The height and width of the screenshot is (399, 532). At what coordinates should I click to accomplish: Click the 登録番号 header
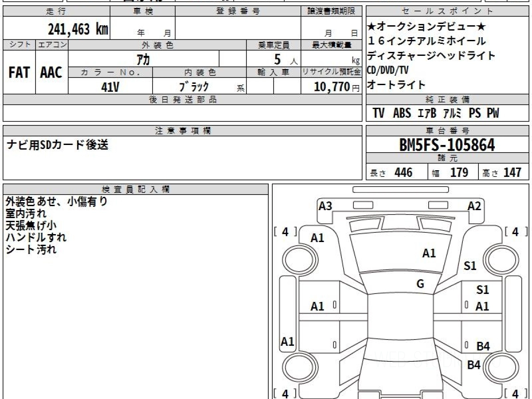pyautogui.click(x=238, y=12)
